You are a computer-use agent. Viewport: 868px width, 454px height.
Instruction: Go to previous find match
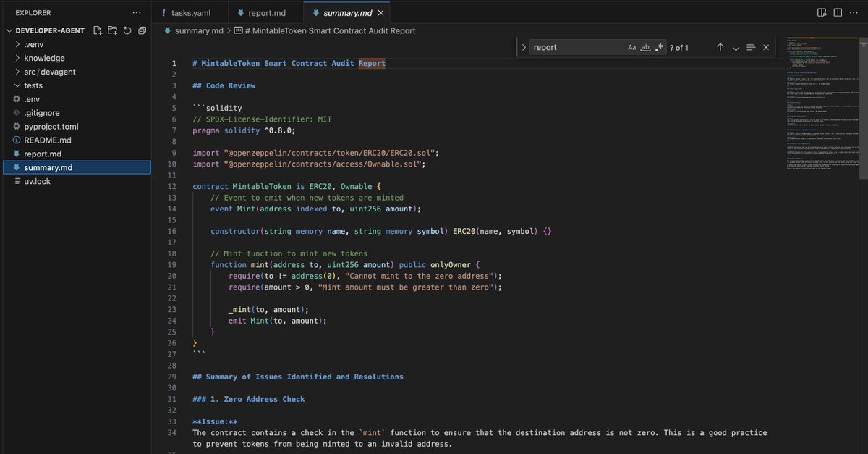720,47
